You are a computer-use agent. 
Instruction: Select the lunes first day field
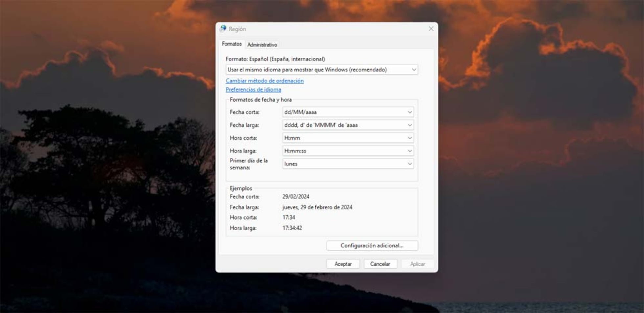pyautogui.click(x=348, y=164)
